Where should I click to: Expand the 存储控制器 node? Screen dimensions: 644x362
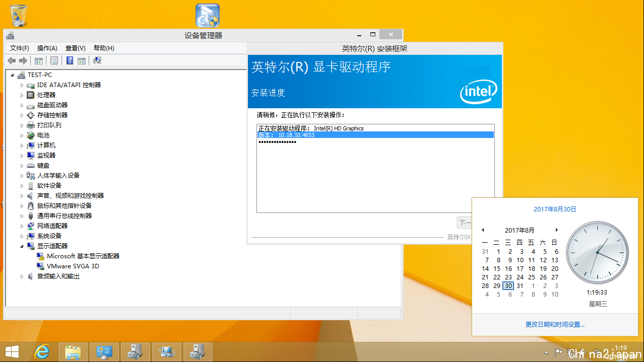(x=22, y=115)
